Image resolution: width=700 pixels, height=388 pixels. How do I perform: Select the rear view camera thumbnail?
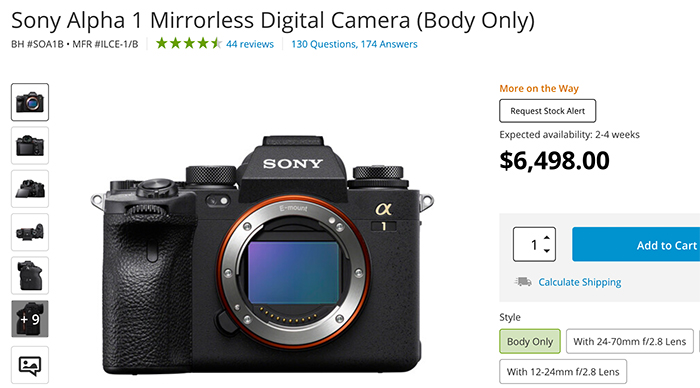click(30, 145)
